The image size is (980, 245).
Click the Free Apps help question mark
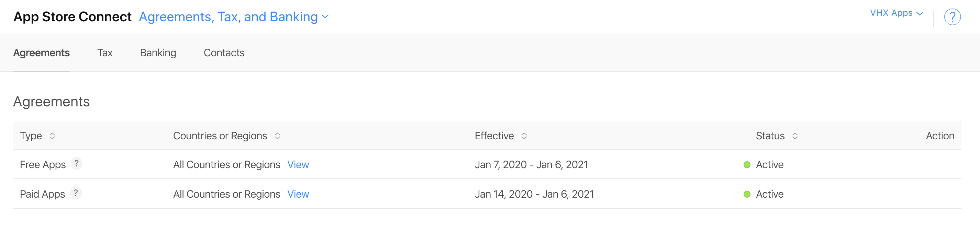[77, 163]
